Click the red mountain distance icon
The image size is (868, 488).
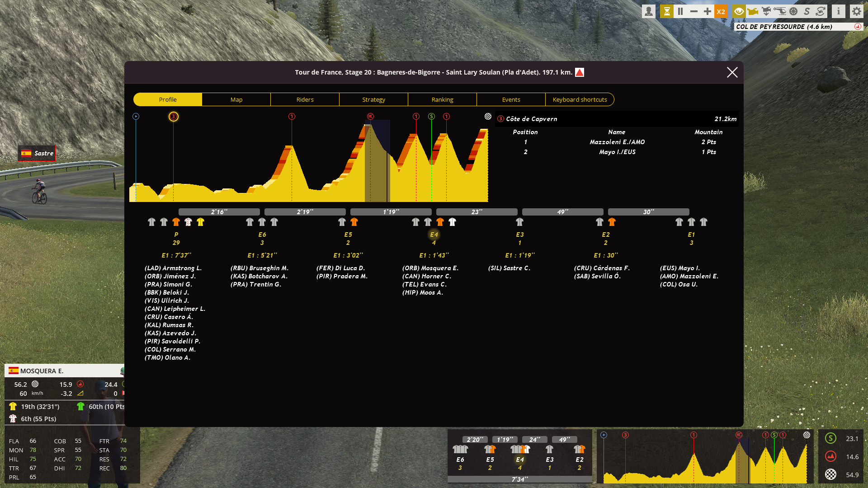pyautogui.click(x=830, y=456)
